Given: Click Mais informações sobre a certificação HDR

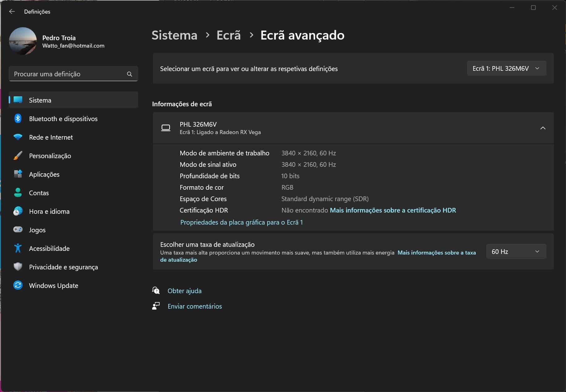Looking at the screenshot, I should pyautogui.click(x=393, y=210).
